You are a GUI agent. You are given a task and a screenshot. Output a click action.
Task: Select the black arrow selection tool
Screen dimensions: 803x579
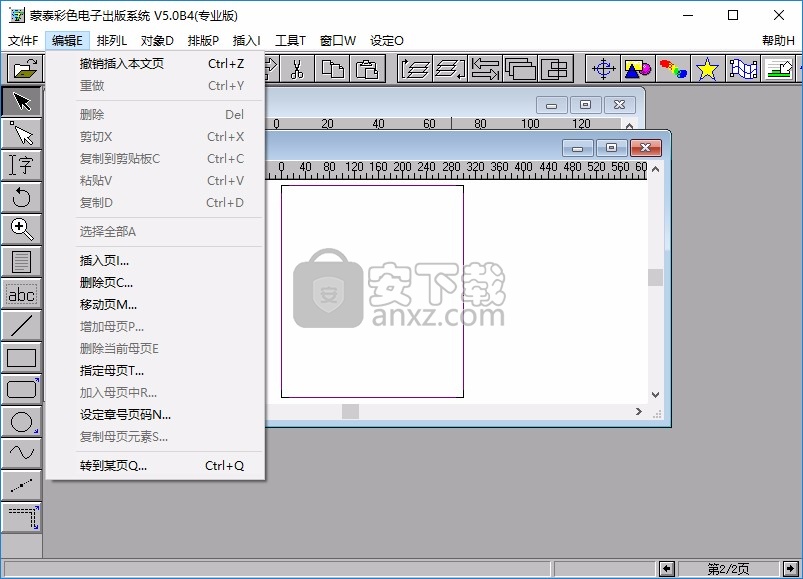[x=22, y=101]
